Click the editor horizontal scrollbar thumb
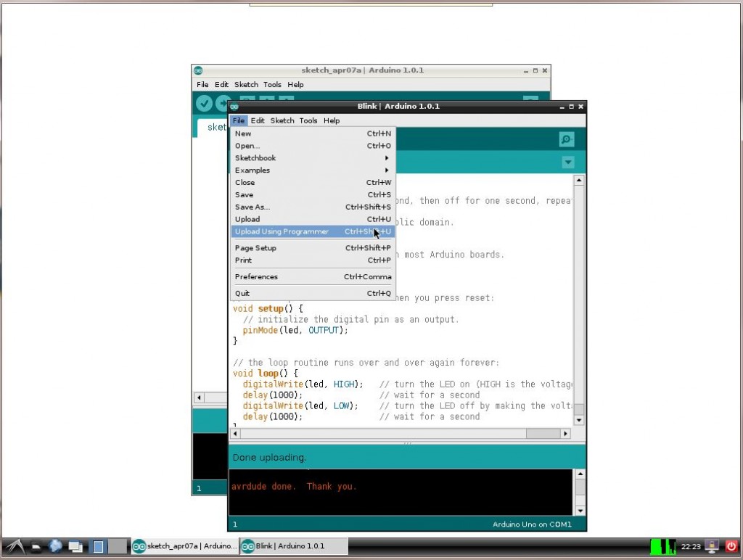743x560 pixels. pos(543,434)
